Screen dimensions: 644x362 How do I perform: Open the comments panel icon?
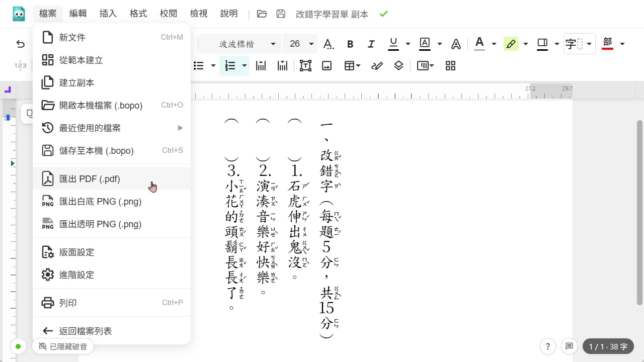(569, 346)
